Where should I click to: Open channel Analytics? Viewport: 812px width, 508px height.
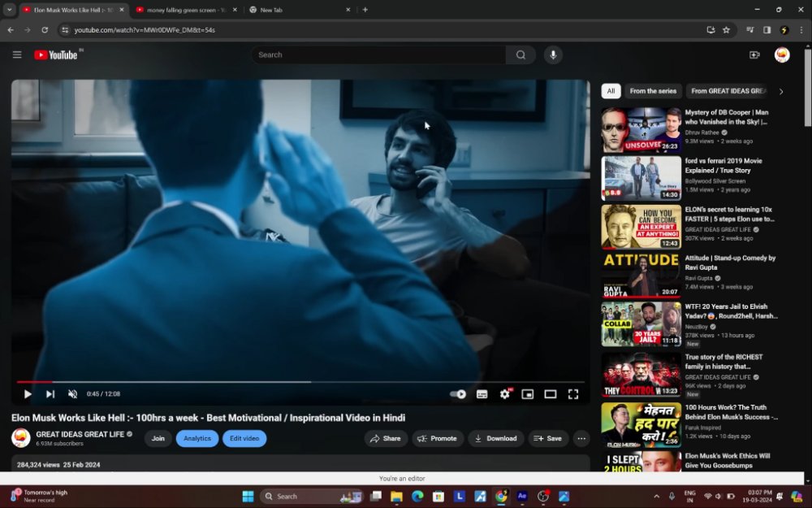(x=197, y=439)
